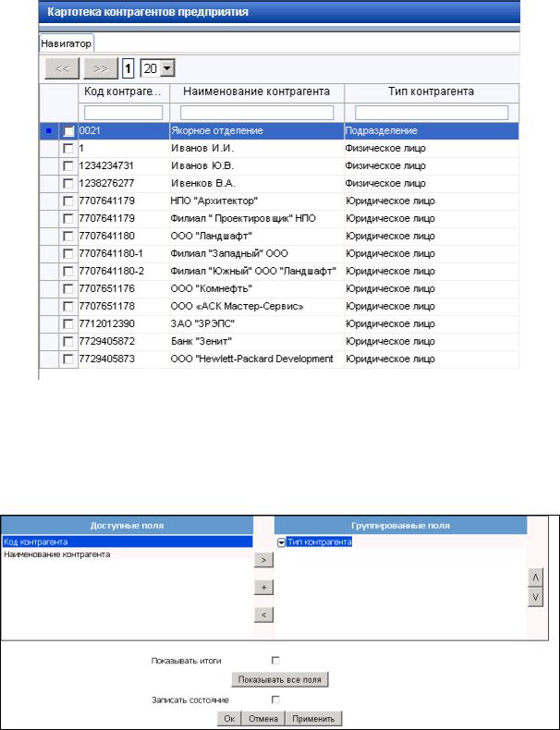Select Наименование контрагента in Доступные поля list
The width and height of the screenshot is (560, 730).
click(x=128, y=554)
